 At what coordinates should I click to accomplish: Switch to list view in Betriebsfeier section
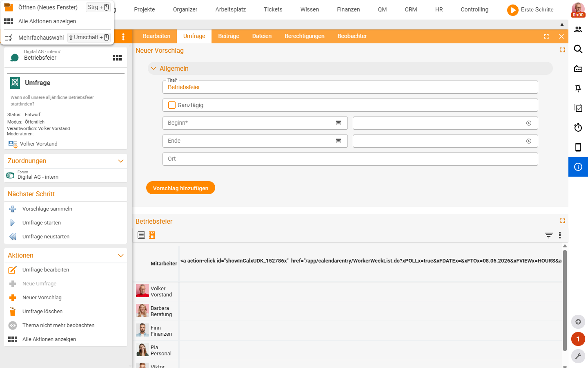tap(141, 235)
